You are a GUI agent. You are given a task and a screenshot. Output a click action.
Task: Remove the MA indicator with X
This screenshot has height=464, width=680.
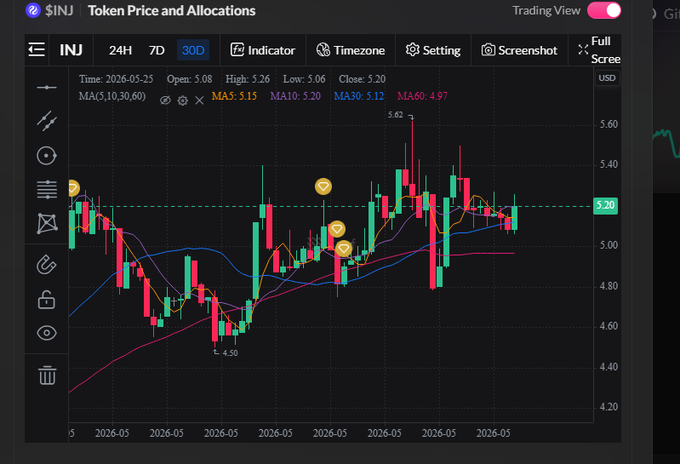199,101
